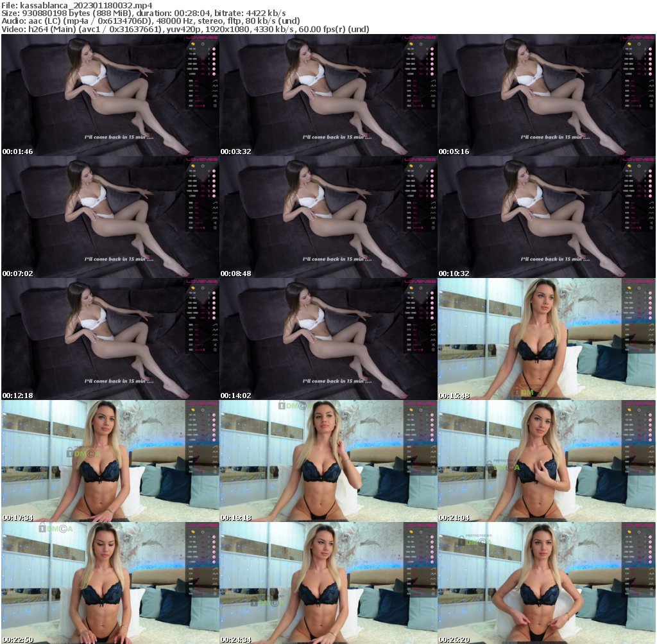Select the smooth wave pattern icon next to 444

click(215, 91)
